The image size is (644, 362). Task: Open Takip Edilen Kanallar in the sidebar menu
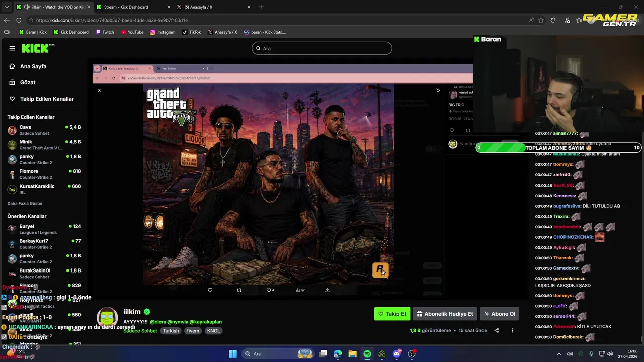47,99
